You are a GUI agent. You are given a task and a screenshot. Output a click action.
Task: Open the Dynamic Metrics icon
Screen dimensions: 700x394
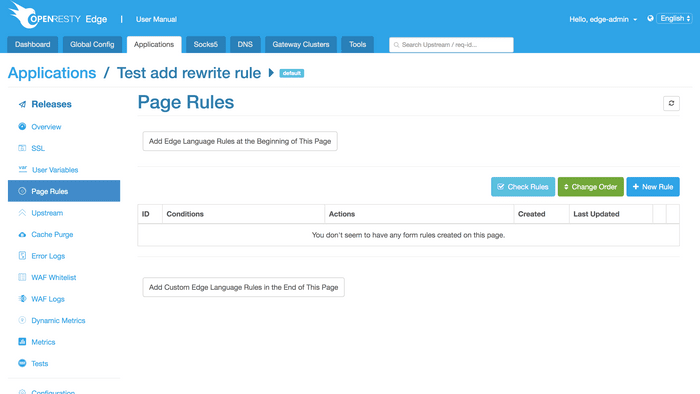click(22, 320)
